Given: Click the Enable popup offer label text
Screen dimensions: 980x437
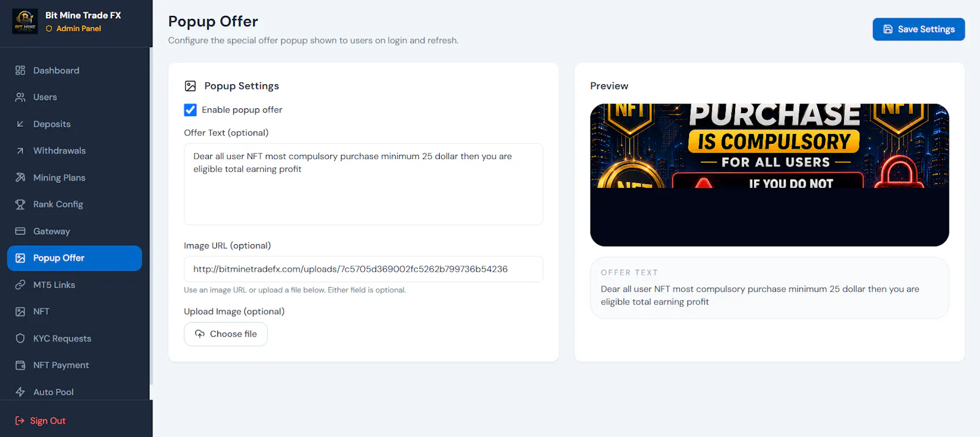Looking at the screenshot, I should (x=242, y=110).
